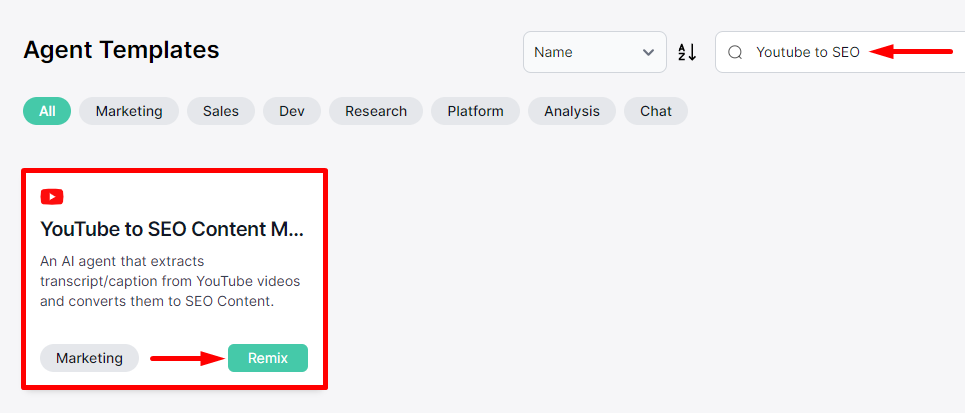
Task: Click the Agent Templates heading
Action: tap(121, 49)
